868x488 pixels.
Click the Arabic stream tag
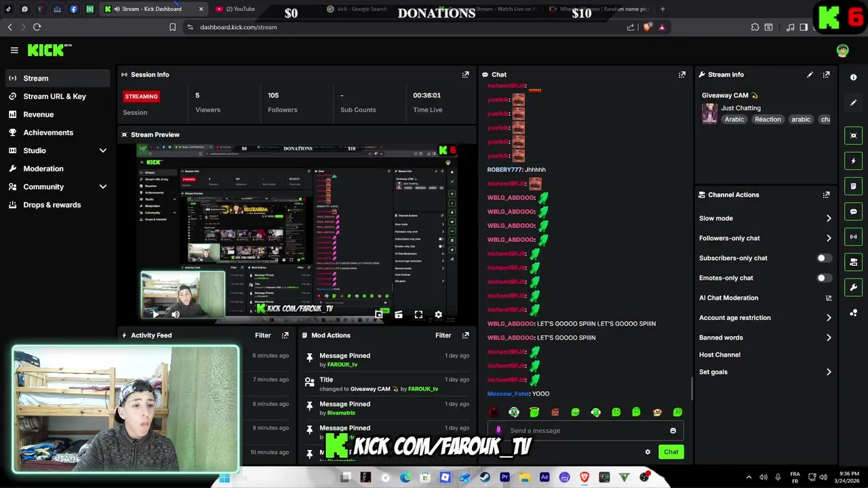pos(734,119)
